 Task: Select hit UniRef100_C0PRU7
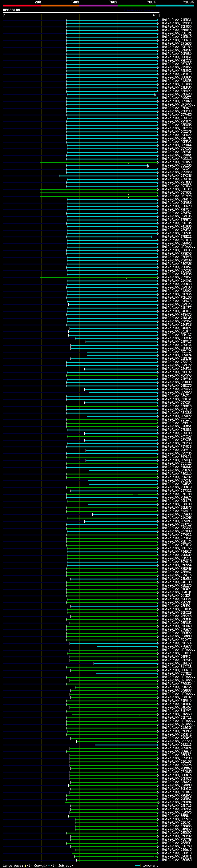176,50
